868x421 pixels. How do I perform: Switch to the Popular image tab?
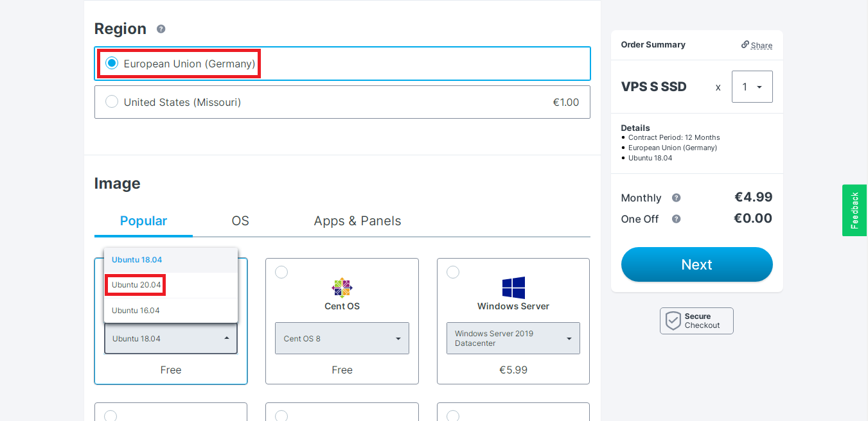click(143, 221)
